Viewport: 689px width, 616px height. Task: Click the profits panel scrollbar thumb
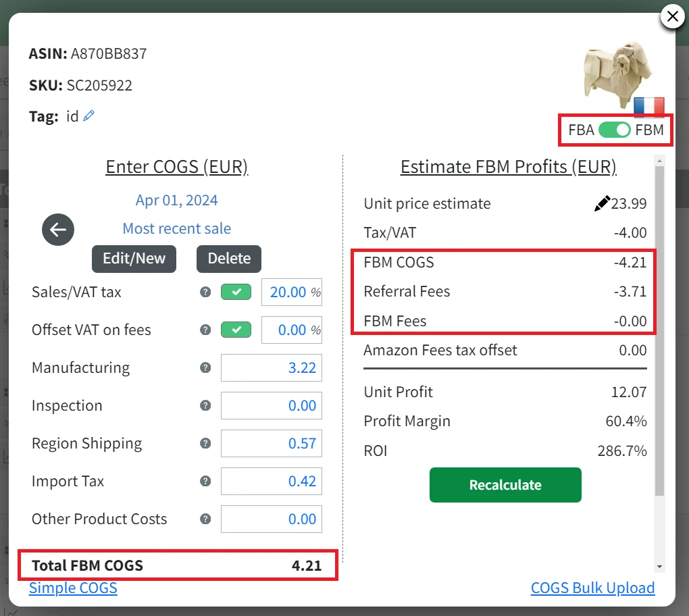click(x=659, y=331)
